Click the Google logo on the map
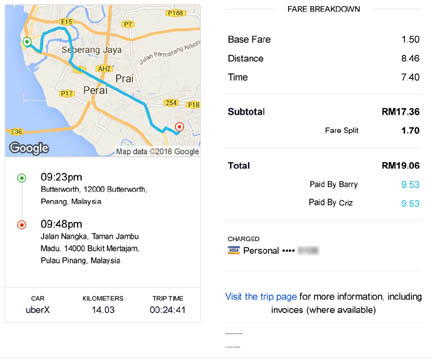The height and width of the screenshot is (360, 432). point(29,148)
